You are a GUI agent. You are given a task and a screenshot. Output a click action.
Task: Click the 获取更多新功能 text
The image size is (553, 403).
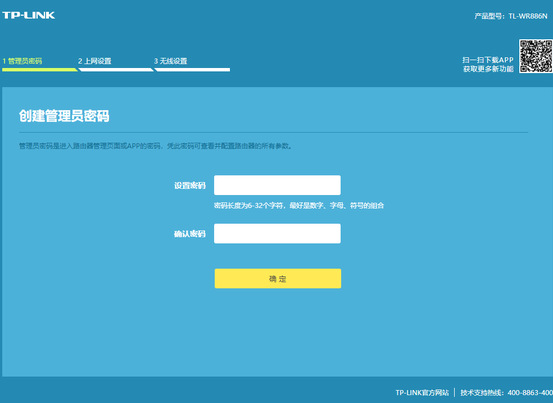[488, 69]
